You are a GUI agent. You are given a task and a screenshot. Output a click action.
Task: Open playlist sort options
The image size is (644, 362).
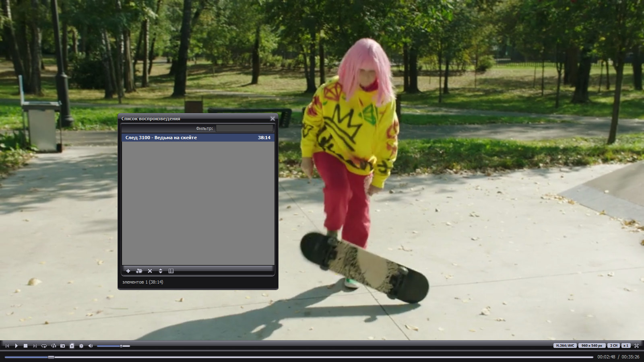160,271
